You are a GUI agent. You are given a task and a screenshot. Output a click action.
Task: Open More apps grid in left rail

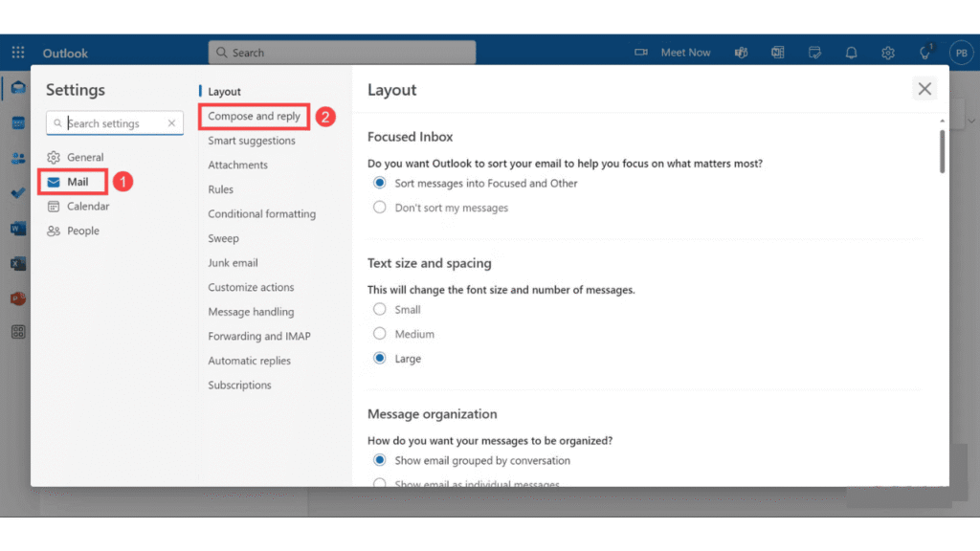[x=18, y=332]
